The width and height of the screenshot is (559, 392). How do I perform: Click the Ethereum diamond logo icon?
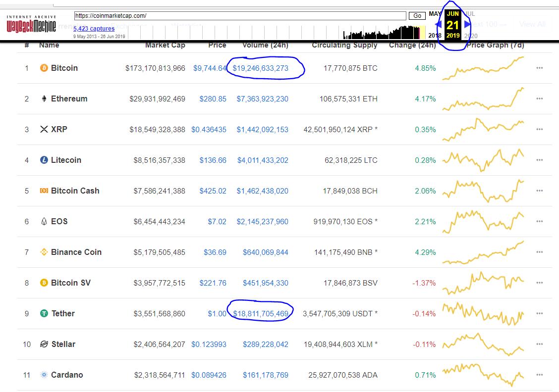44,98
